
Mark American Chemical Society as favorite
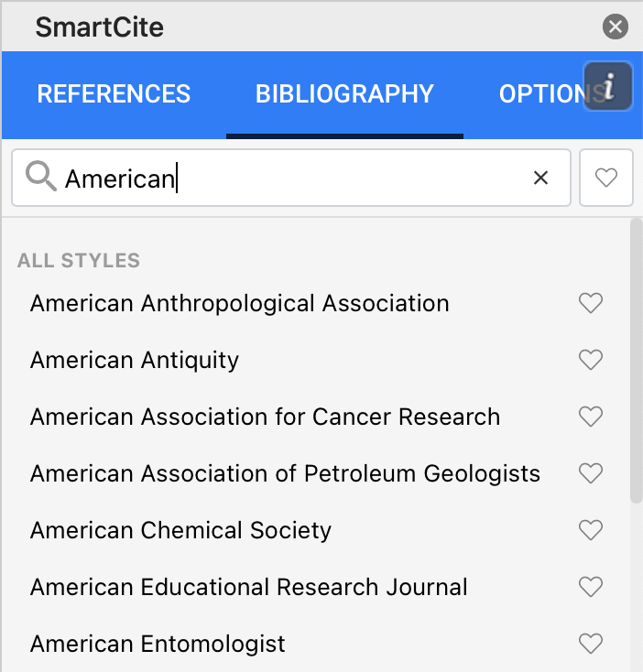(x=591, y=530)
